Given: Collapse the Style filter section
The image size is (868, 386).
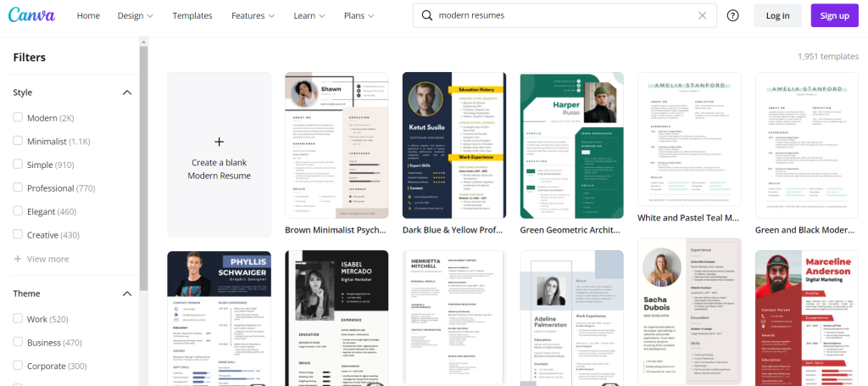Looking at the screenshot, I should click(127, 92).
